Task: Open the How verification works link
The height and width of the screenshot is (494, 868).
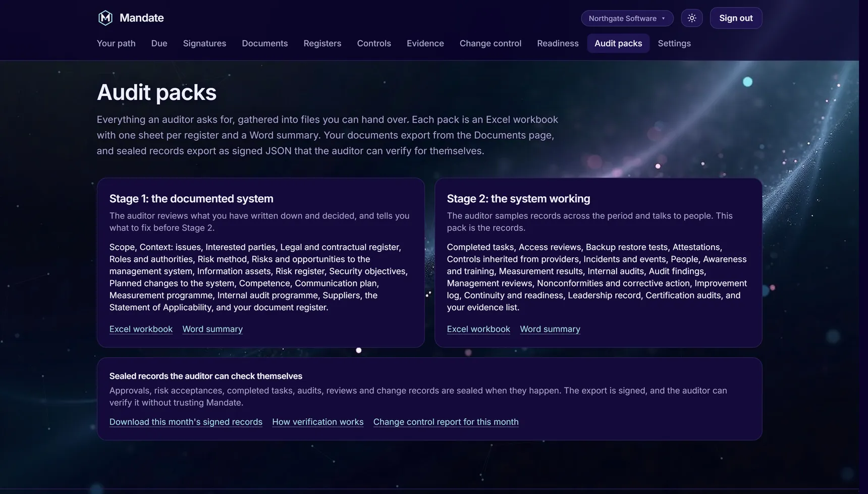Action: (318, 422)
